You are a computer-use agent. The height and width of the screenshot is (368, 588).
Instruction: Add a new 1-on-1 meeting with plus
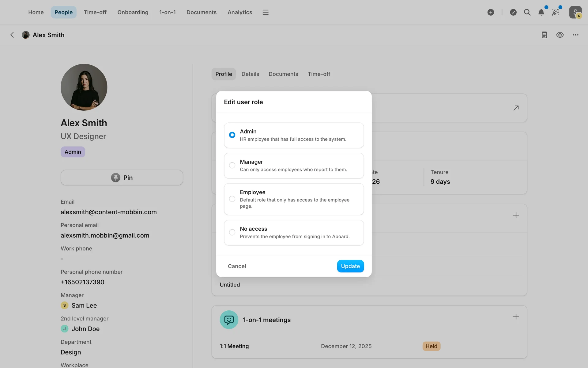coord(516,317)
